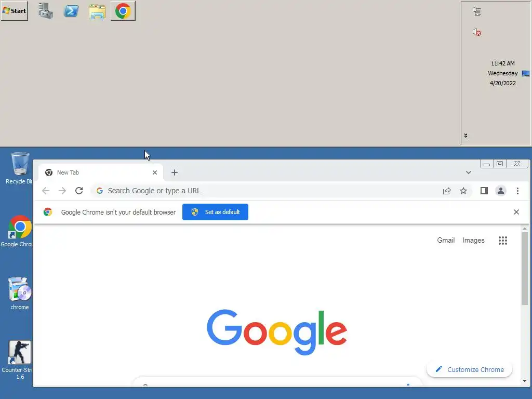Select the chrome installer desktop icon

(19, 294)
